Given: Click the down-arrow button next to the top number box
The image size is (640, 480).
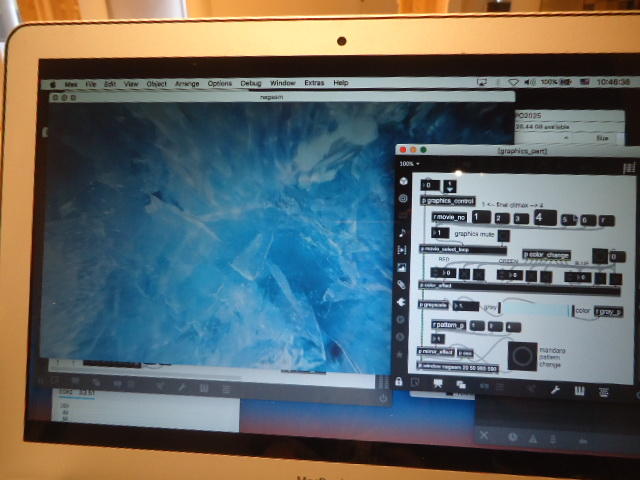Looking at the screenshot, I should 450,187.
